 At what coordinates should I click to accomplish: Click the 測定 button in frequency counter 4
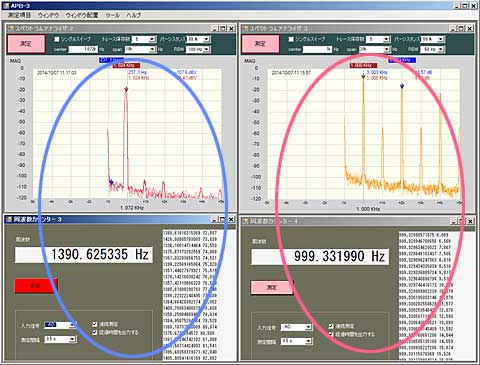[x=272, y=287]
